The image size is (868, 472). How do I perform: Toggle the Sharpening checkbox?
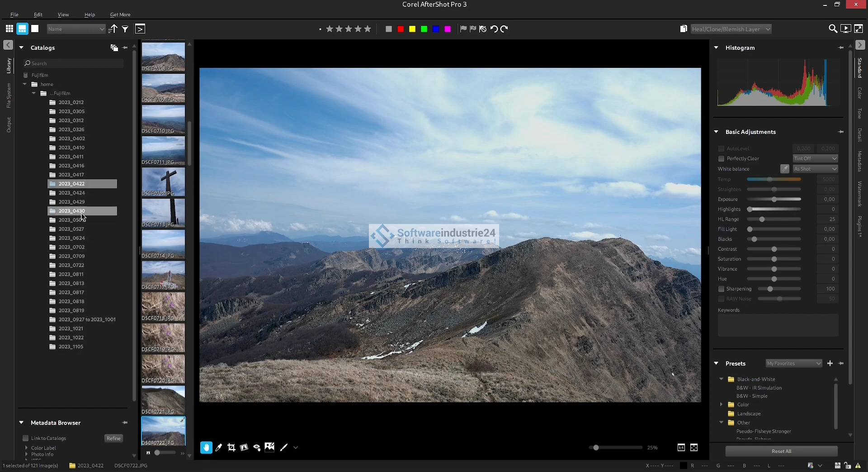[x=722, y=289]
